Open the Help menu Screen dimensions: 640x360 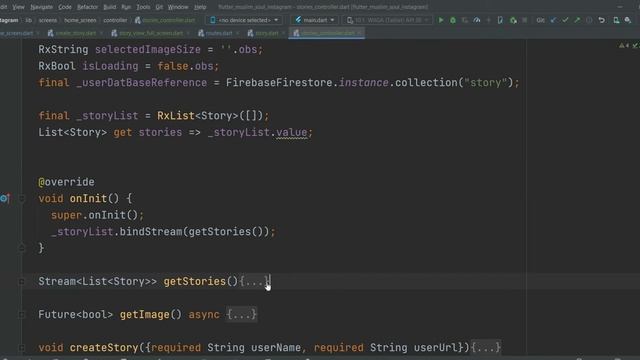[200, 7]
